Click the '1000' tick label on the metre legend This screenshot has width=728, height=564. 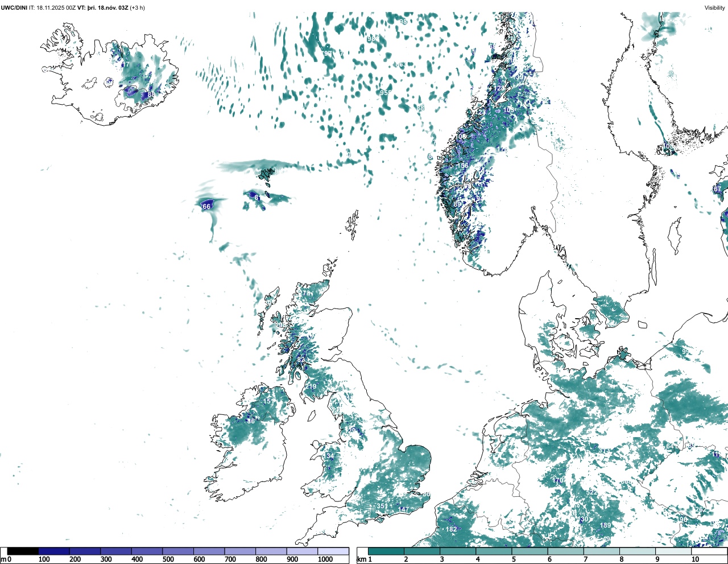click(x=325, y=559)
